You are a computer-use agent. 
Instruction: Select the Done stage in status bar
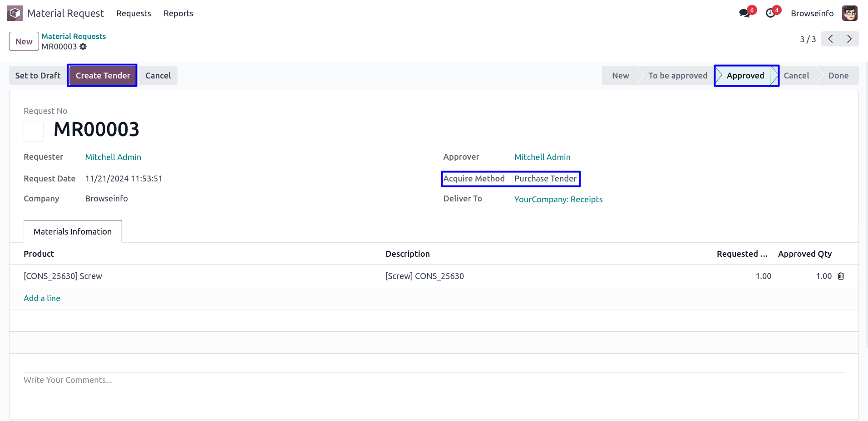838,76
